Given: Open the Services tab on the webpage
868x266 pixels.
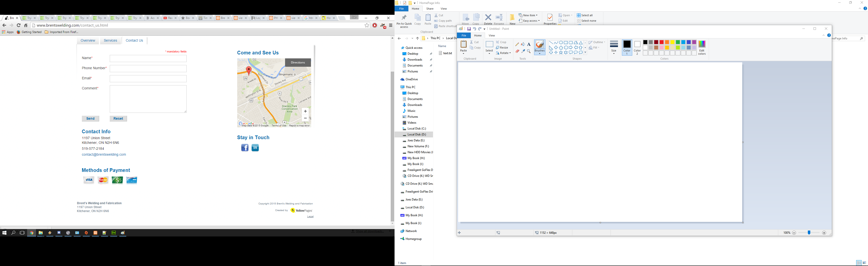Looking at the screenshot, I should [110, 40].
